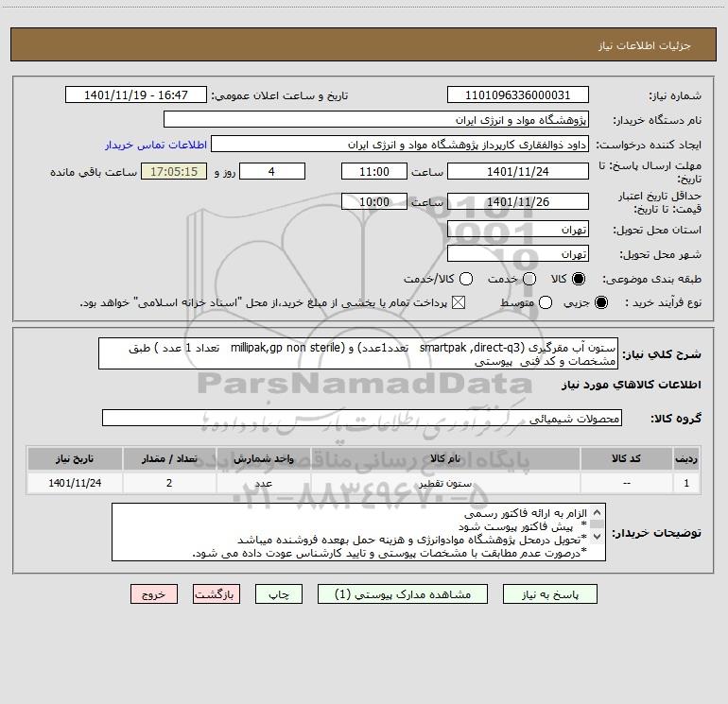Click the ستون تقطیر item name cell
The width and height of the screenshot is (728, 704).
click(445, 483)
